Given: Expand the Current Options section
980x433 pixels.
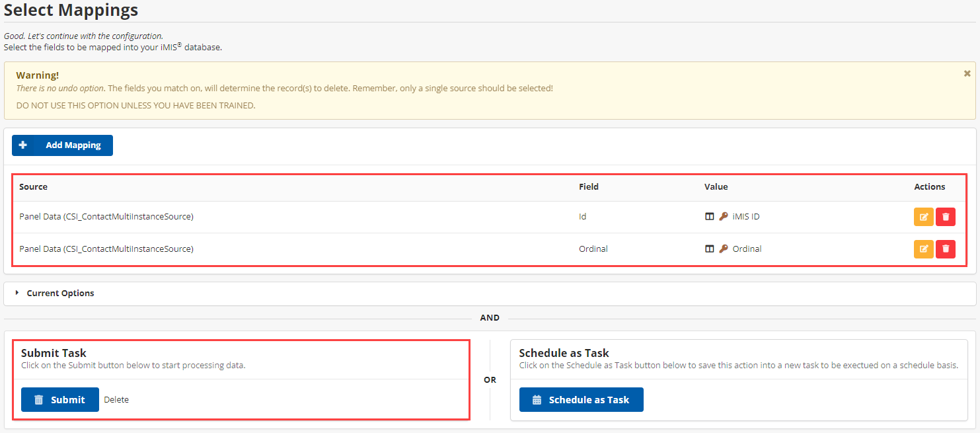Looking at the screenshot, I should click(60, 294).
